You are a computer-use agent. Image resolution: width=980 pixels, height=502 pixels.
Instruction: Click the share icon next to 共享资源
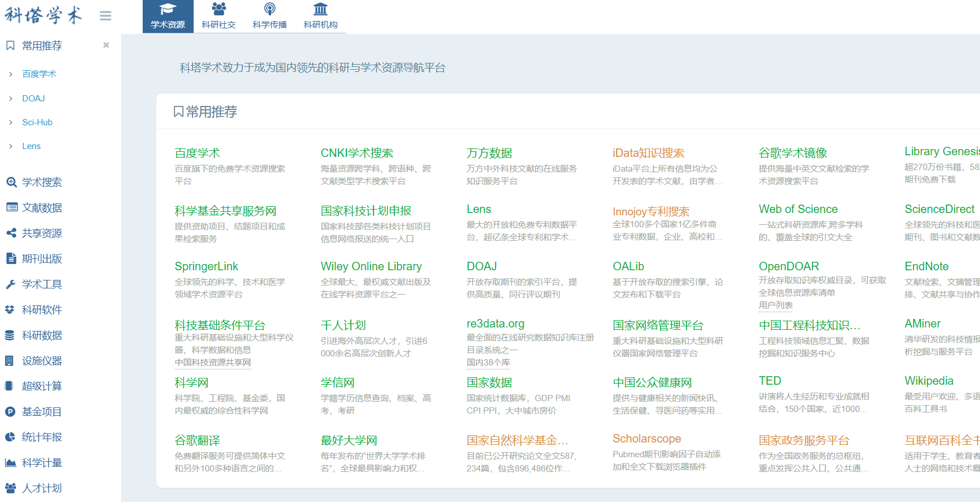tap(11, 233)
